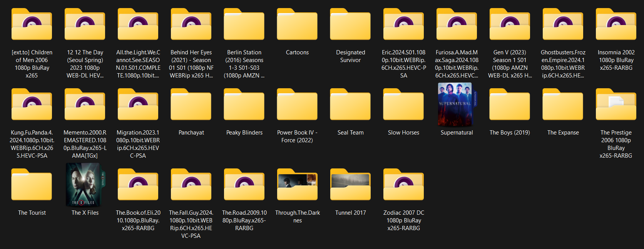Image resolution: width=644 pixels, height=249 pixels.
Task: Click the 'Power Book IV - Force (2022)' label
Action: (x=297, y=136)
